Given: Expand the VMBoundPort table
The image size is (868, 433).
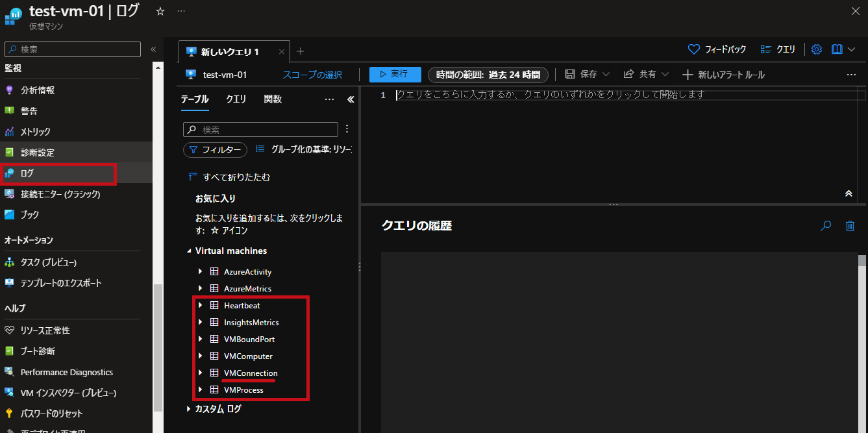Looking at the screenshot, I should (x=201, y=339).
